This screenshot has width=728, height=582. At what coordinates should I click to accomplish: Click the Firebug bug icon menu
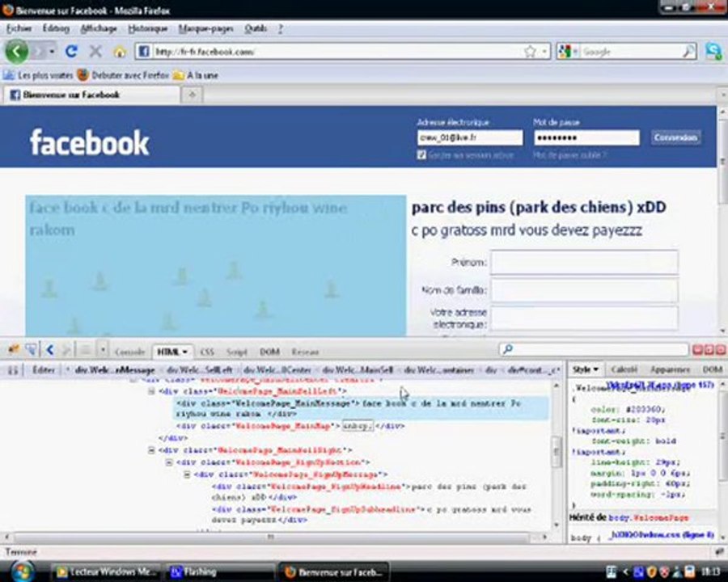click(13, 350)
